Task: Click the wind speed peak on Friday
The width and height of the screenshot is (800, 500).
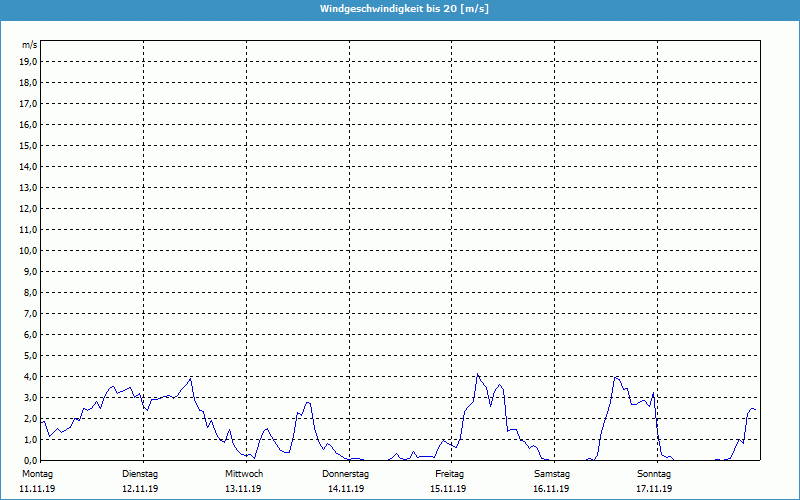Action: click(x=478, y=375)
